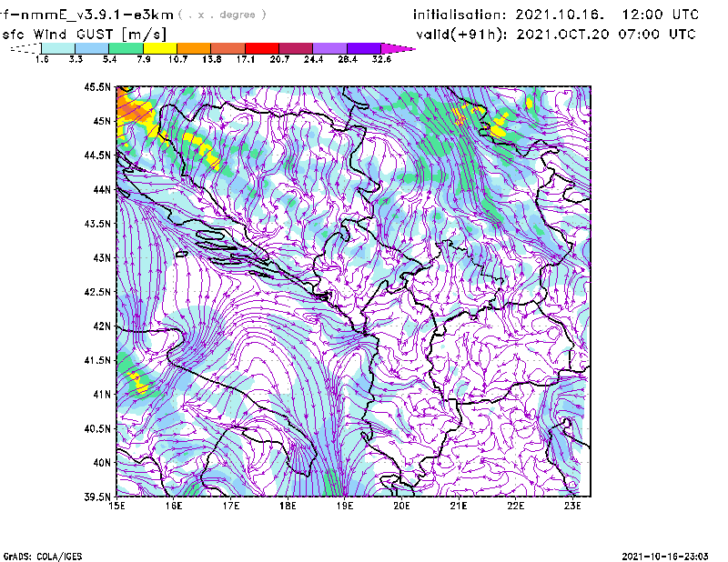Click the 21E longitude label
The height and width of the screenshot is (562, 728).
(459, 506)
